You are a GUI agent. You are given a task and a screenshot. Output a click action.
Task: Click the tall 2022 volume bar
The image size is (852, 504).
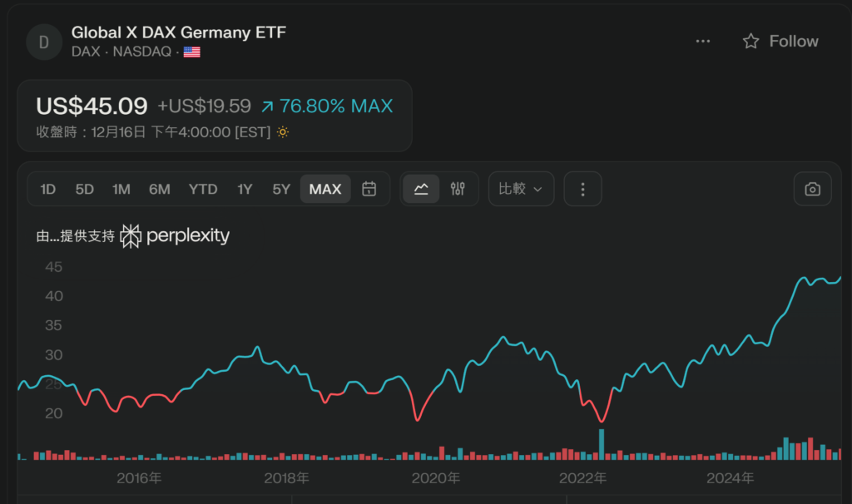[x=602, y=444]
